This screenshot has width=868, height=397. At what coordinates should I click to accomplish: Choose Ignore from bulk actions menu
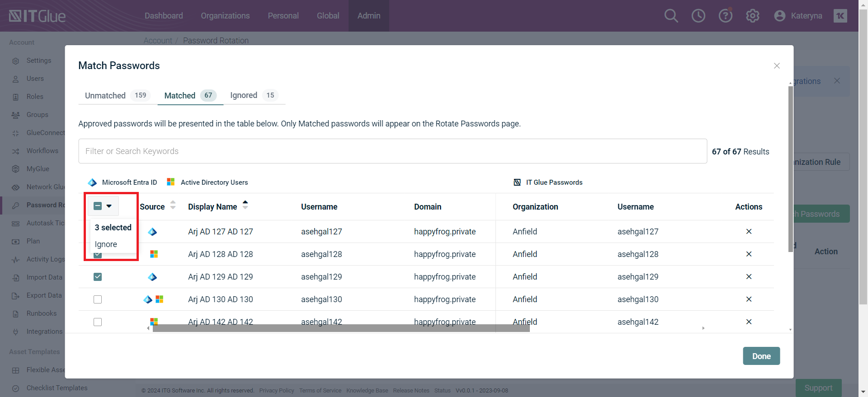point(106,244)
